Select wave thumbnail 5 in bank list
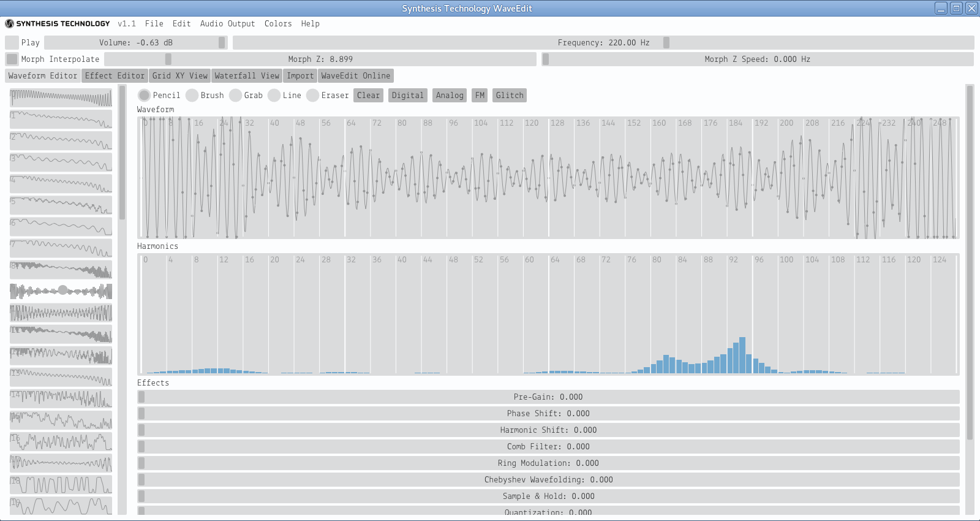The width and height of the screenshot is (980, 521). click(61, 205)
